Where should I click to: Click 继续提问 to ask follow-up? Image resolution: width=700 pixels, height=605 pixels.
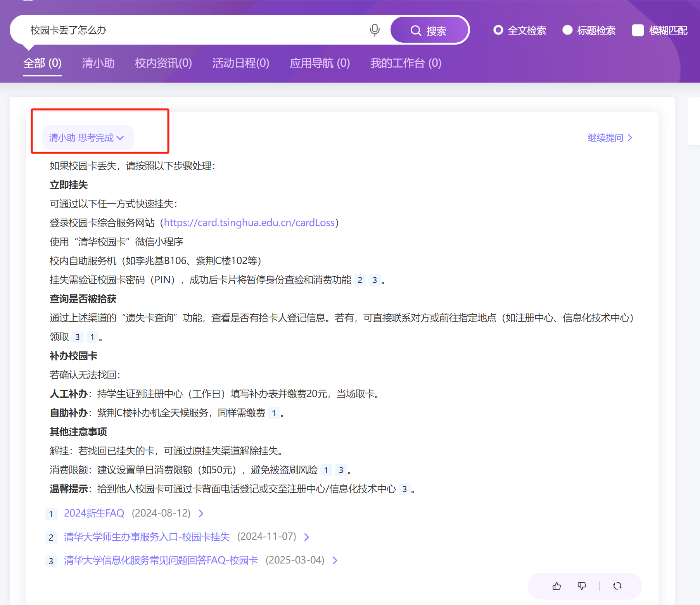coord(610,138)
